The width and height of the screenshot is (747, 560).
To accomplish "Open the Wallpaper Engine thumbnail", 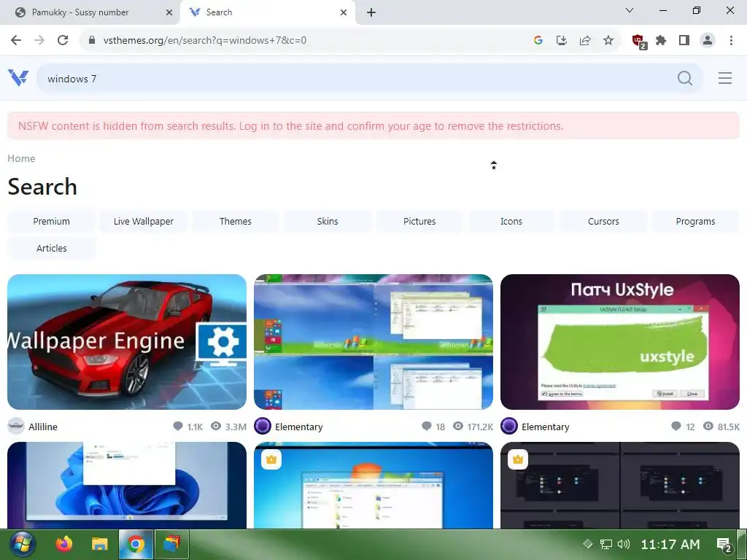I will coord(127,341).
